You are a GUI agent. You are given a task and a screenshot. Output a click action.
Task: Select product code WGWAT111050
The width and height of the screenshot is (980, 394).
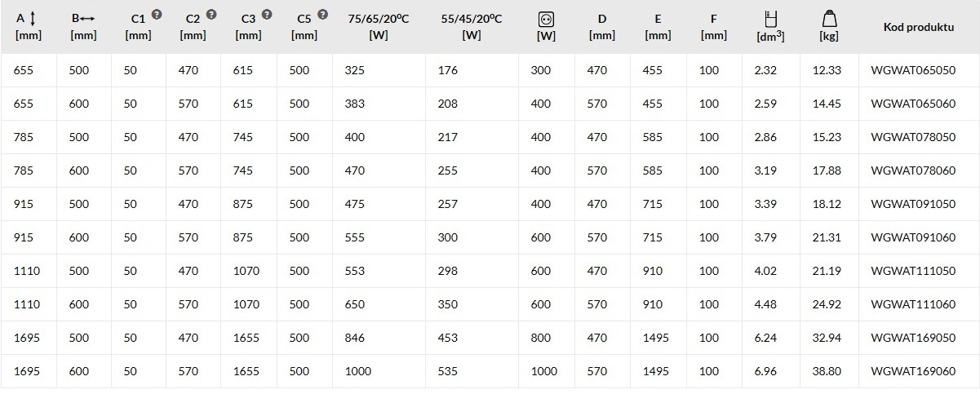pos(913,271)
